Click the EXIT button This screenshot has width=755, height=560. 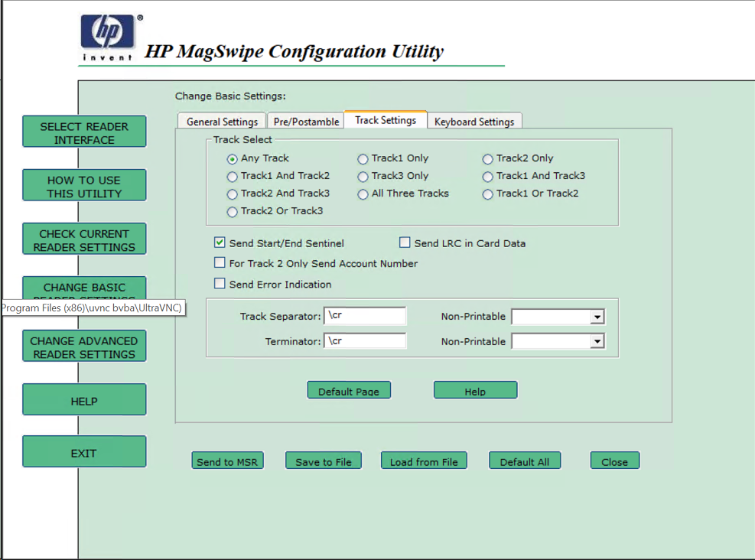(x=84, y=451)
